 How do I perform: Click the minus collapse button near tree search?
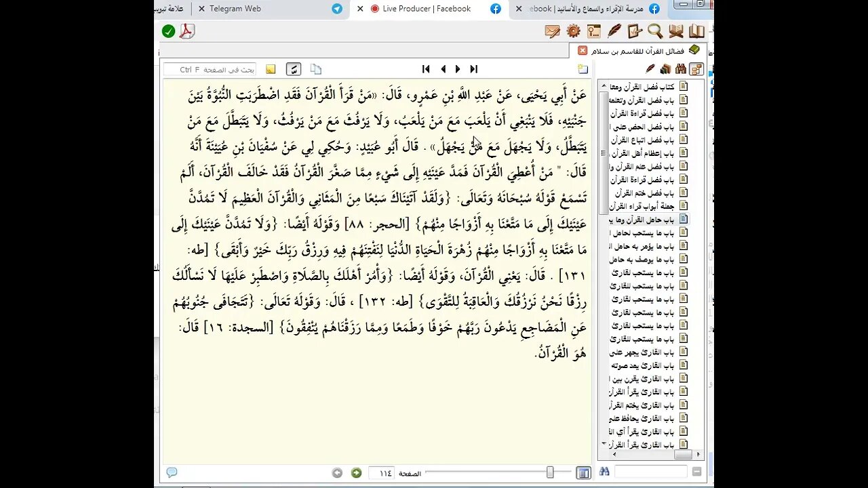click(x=697, y=472)
